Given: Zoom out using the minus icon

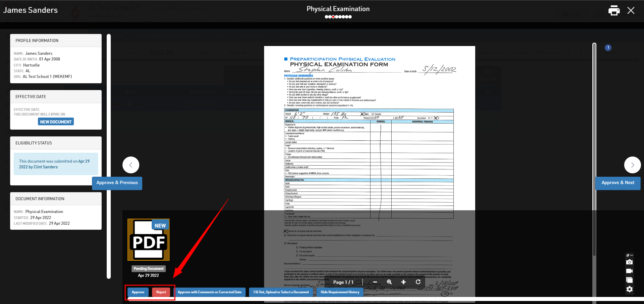Looking at the screenshot, I should pyautogui.click(x=375, y=282).
